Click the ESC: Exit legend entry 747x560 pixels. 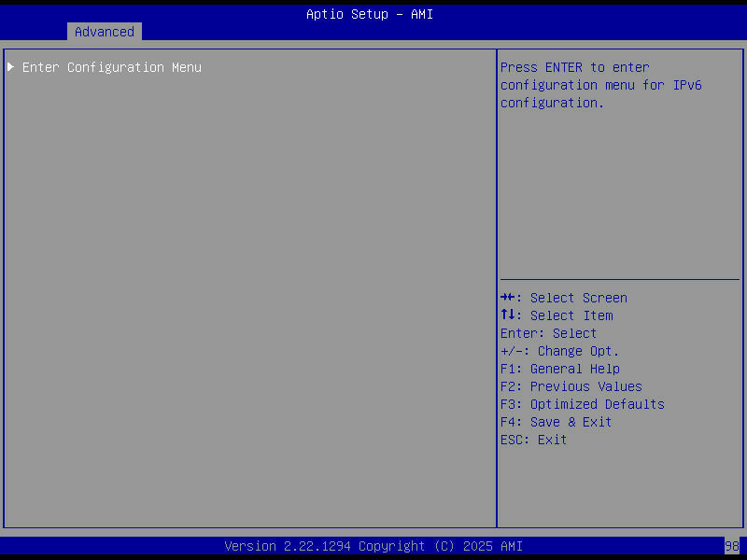pos(532,439)
